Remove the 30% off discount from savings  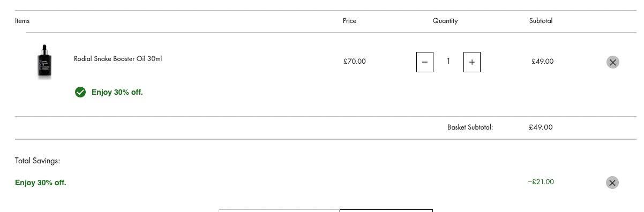(x=612, y=183)
